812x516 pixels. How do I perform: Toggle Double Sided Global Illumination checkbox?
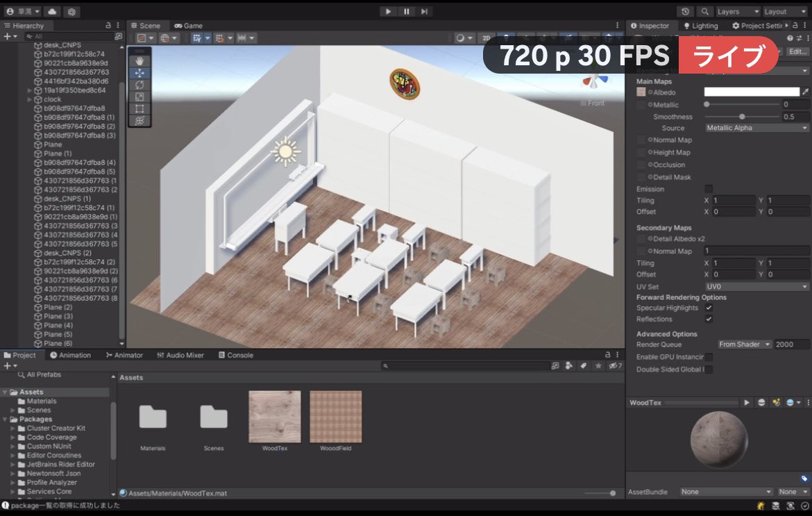click(709, 369)
